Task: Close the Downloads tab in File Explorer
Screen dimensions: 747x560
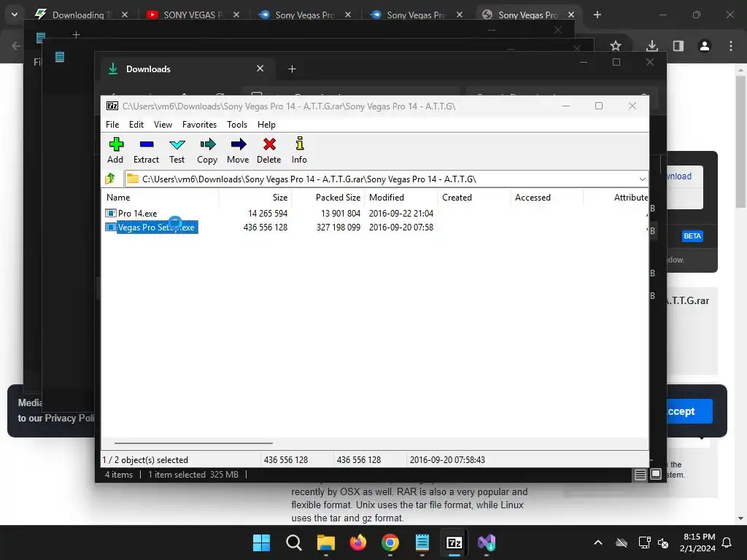Action: point(260,69)
